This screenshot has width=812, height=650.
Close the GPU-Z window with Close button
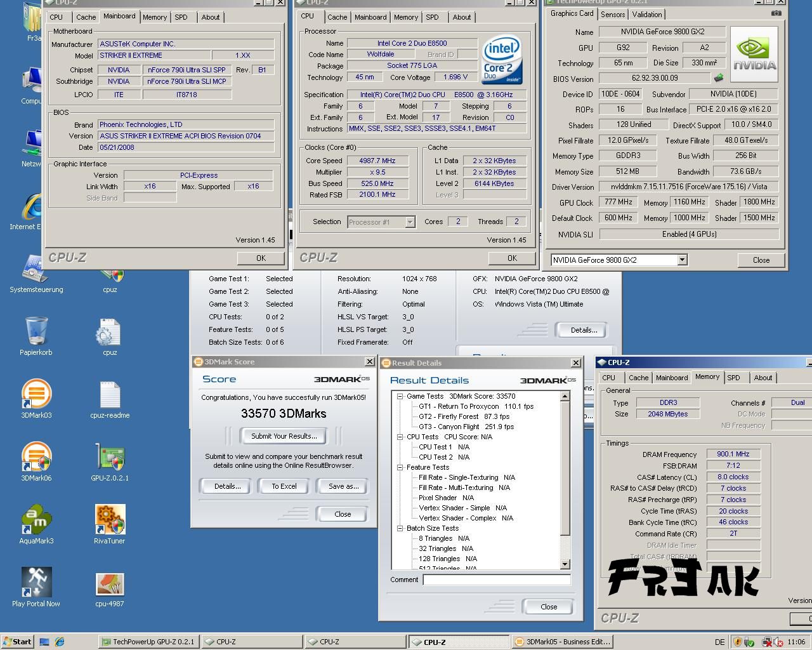(x=761, y=260)
